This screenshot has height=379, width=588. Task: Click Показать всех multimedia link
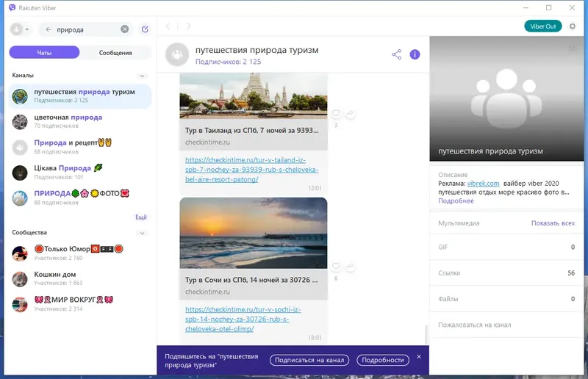pyautogui.click(x=553, y=223)
